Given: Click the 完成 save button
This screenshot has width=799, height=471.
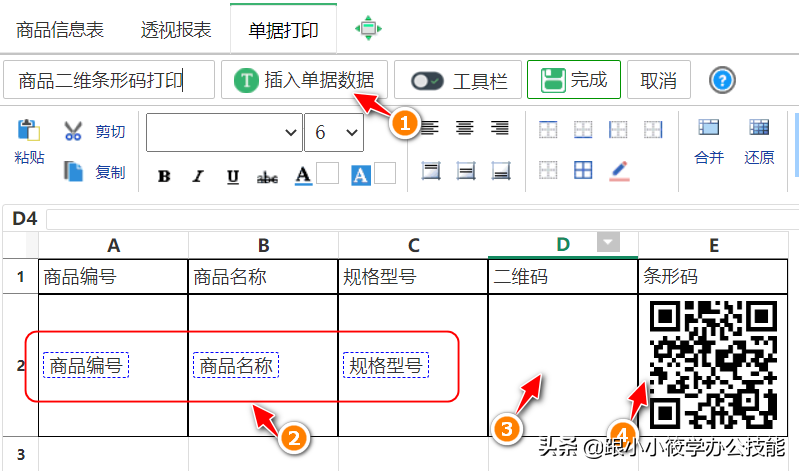Looking at the screenshot, I should (574, 80).
